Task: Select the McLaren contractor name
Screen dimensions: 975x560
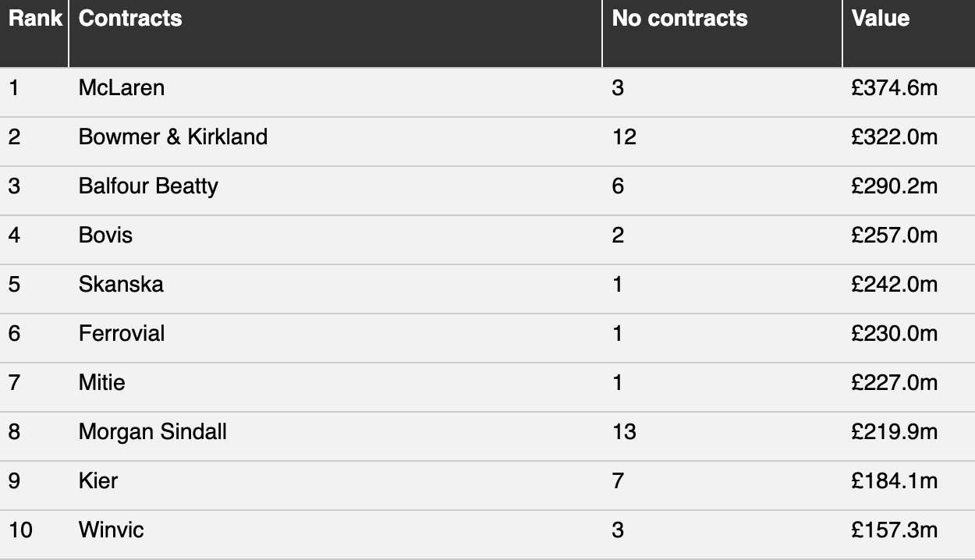Action: 122,87
